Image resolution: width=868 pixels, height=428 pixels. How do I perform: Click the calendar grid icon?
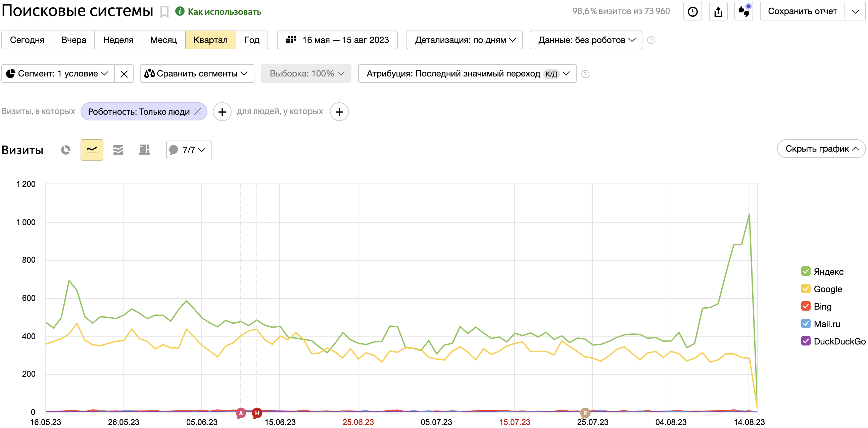(x=290, y=40)
